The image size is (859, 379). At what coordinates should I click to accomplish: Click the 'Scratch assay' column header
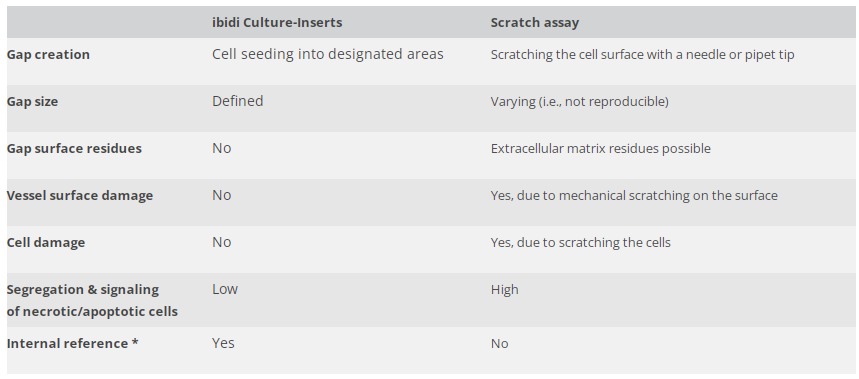tap(535, 22)
